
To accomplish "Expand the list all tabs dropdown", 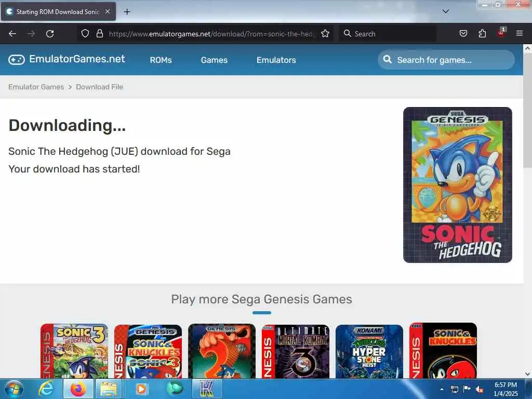I will coord(445,11).
